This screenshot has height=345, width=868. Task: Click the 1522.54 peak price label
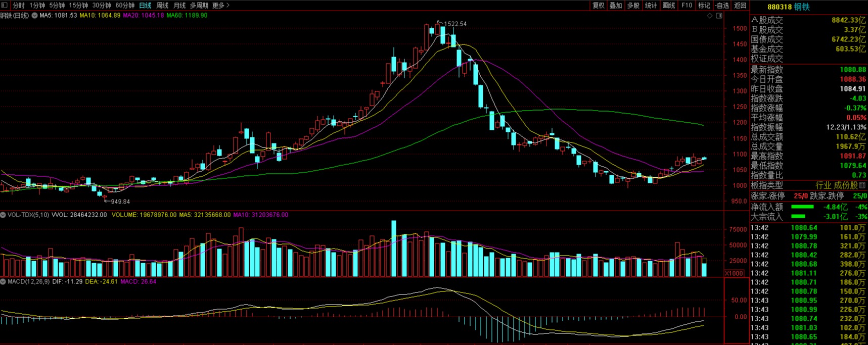[455, 24]
